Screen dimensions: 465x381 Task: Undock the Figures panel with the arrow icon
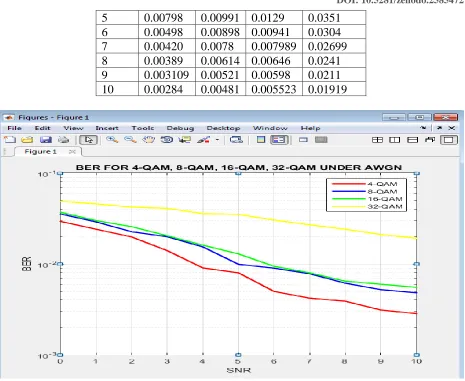pos(440,128)
